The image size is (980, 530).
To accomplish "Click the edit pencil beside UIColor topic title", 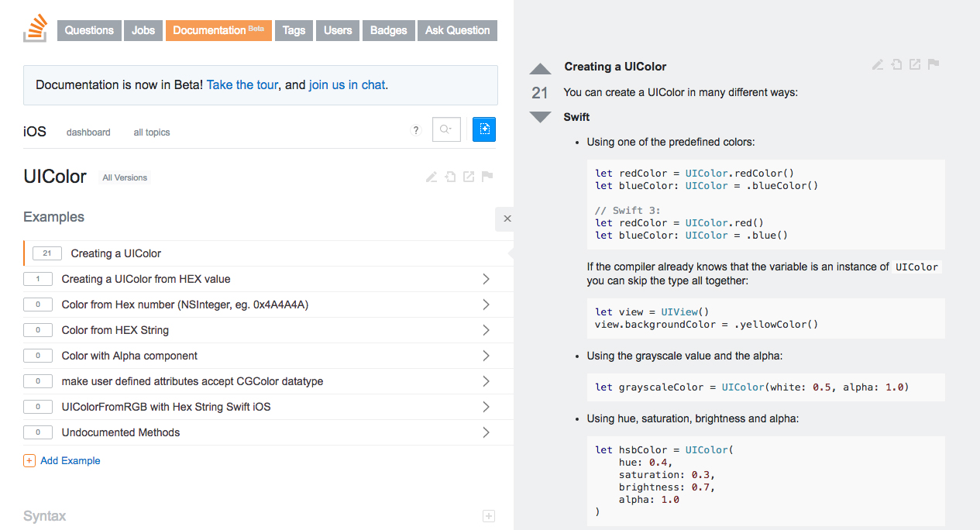I will [x=432, y=177].
